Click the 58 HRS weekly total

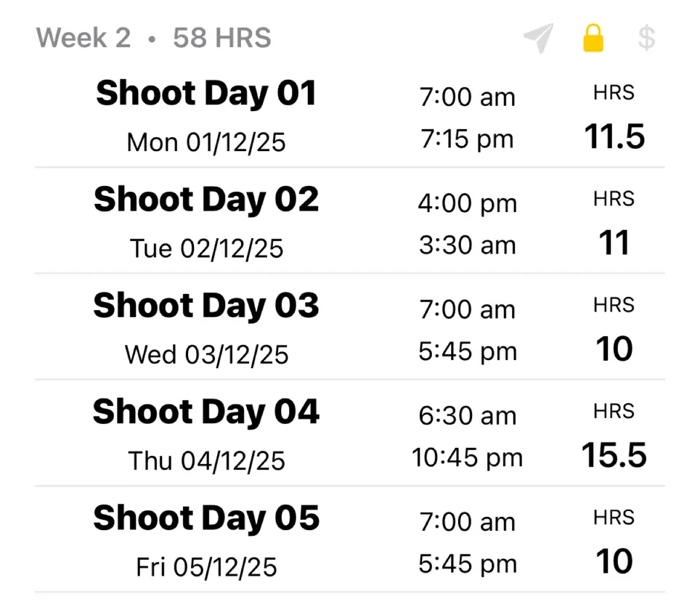220,38
